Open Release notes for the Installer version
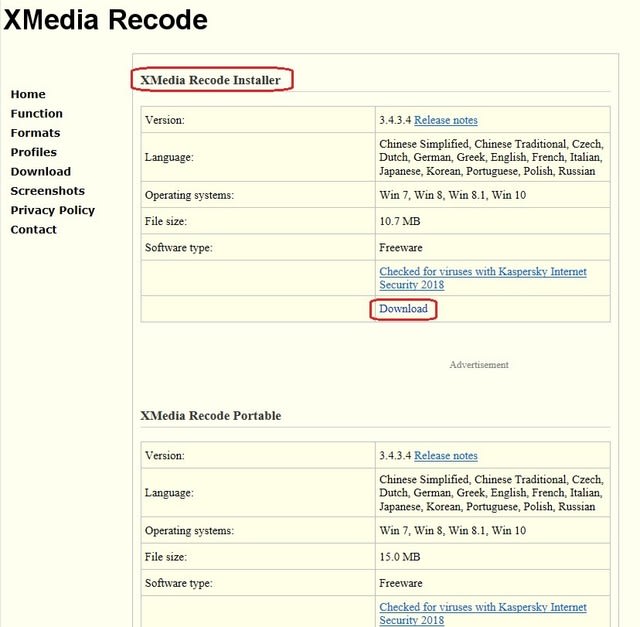This screenshot has height=627, width=640. tap(446, 120)
